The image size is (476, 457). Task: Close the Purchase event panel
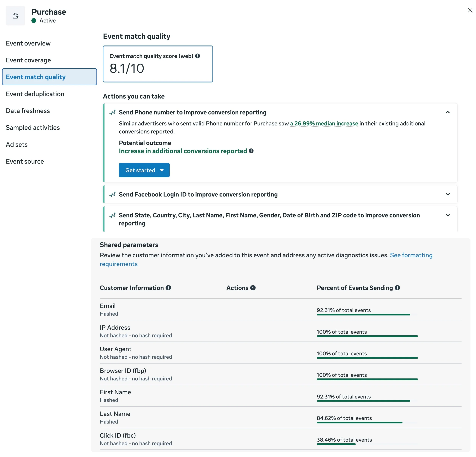click(470, 10)
